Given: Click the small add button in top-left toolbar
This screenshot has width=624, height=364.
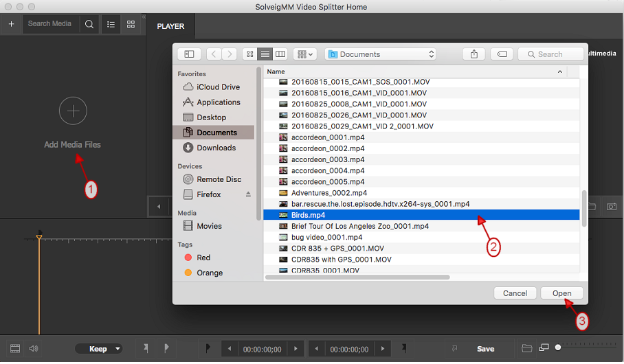Looking at the screenshot, I should (x=11, y=24).
